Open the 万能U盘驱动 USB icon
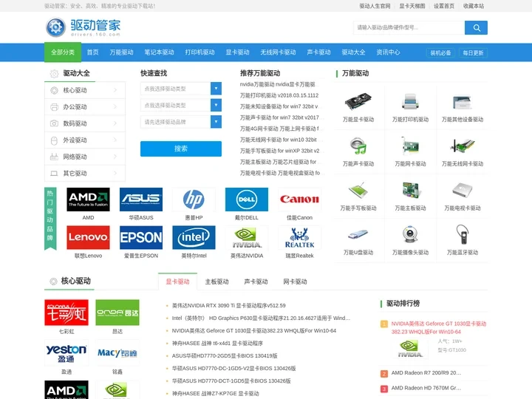Viewport: 532px width, 399px height. [358, 235]
